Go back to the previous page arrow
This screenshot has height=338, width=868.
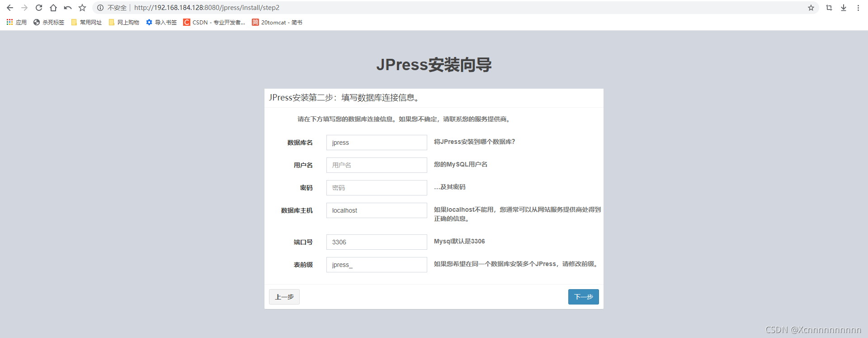(x=10, y=8)
